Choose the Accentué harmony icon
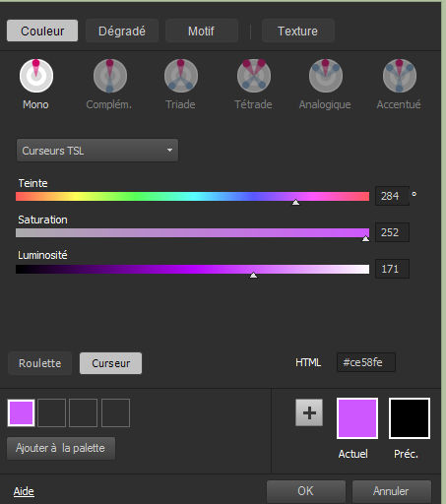Screen dimensions: 446x504 400,76
